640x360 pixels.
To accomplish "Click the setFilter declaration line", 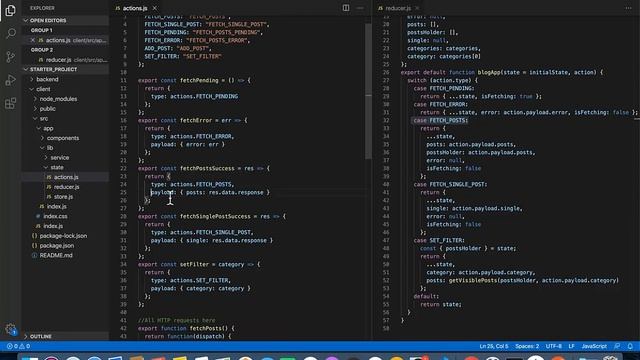I will point(199,264).
